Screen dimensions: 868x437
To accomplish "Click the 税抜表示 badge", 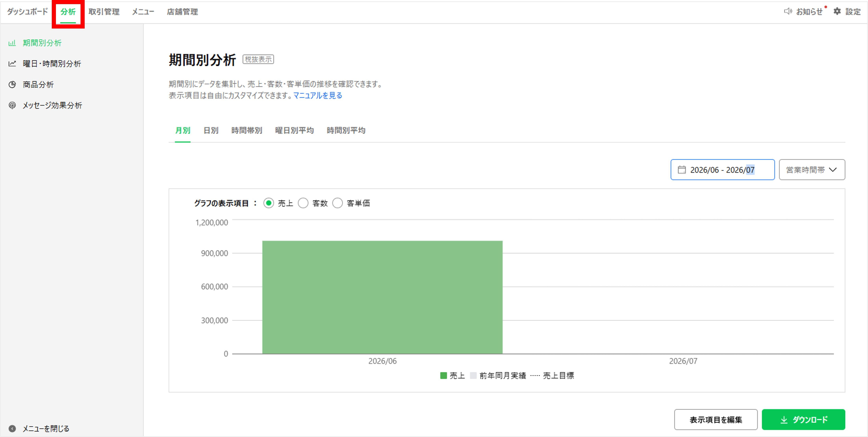I will point(258,60).
